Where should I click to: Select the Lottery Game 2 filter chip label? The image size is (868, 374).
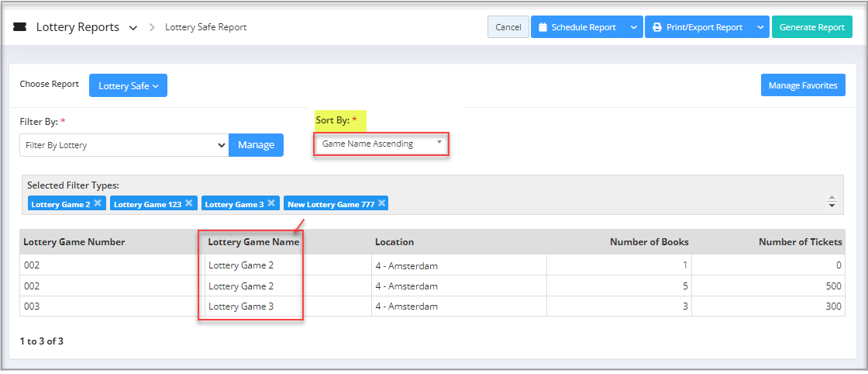coord(61,204)
